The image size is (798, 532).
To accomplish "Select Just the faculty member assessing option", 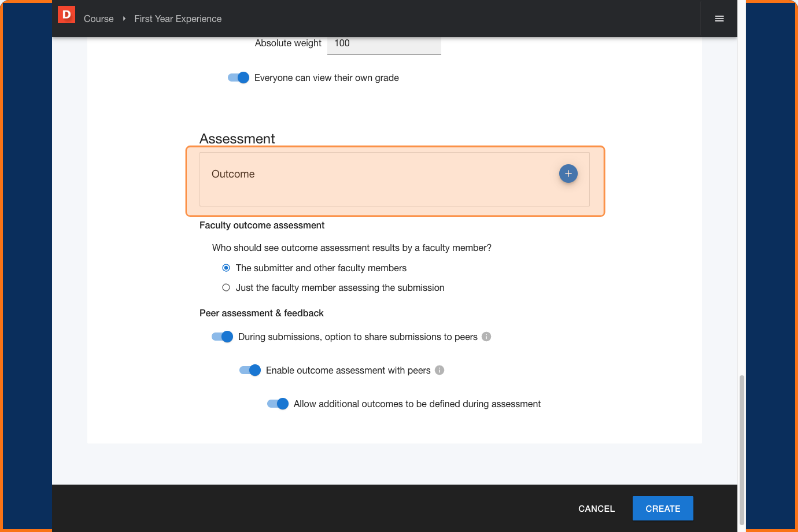I will coord(226,288).
